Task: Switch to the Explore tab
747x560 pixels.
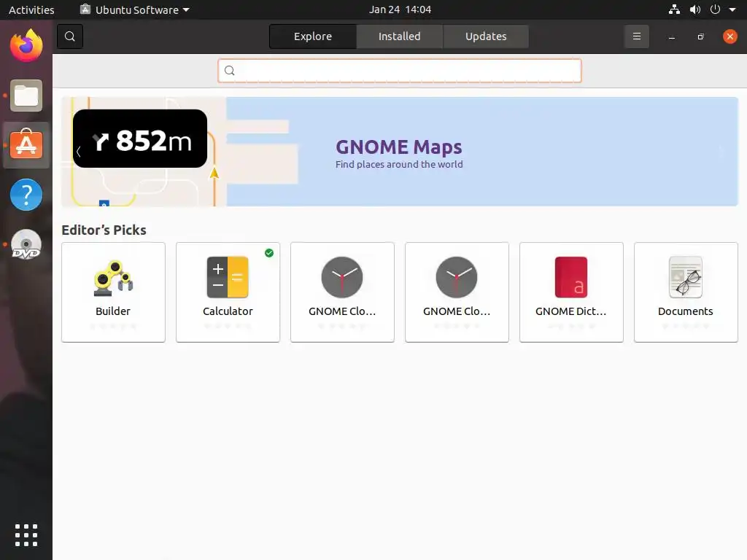Action: point(312,36)
